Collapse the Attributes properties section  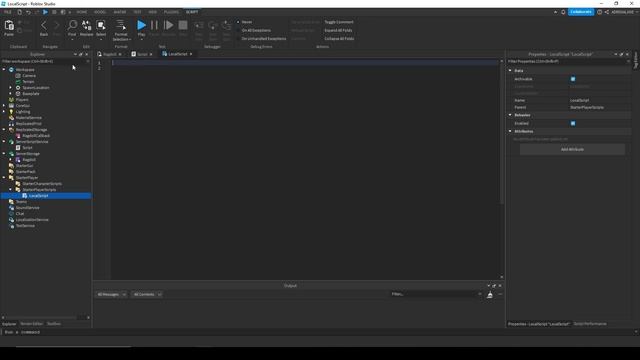[x=510, y=131]
